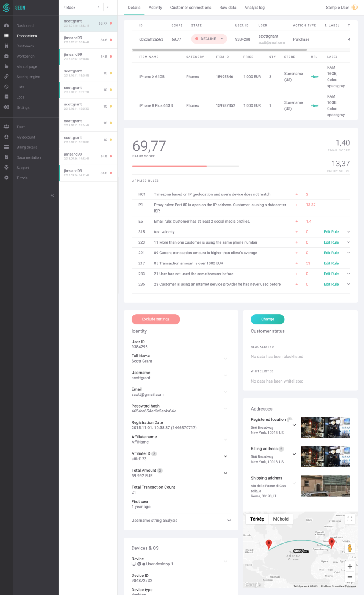
Task: Click the Team people icon
Action: 6,127
